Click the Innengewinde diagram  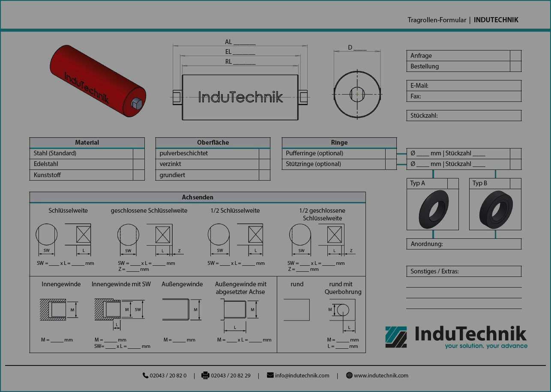click(x=59, y=309)
